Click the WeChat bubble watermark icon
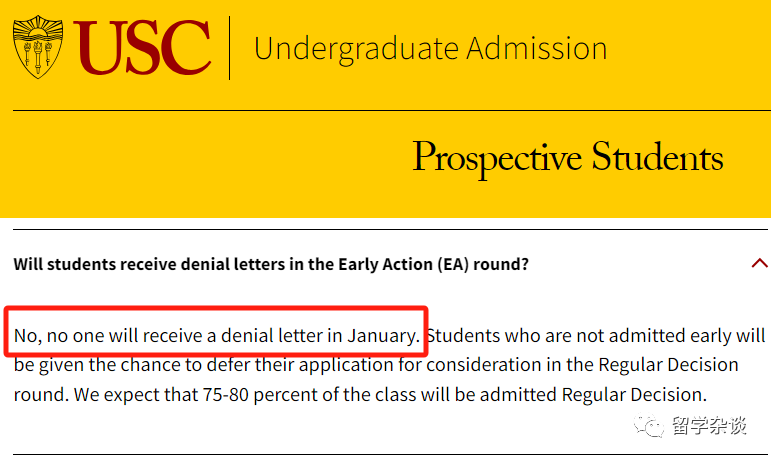The image size is (771, 459). [x=649, y=426]
